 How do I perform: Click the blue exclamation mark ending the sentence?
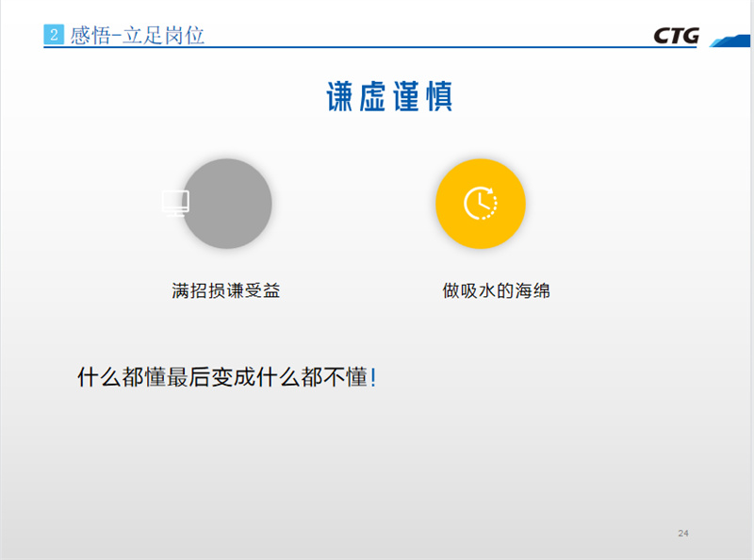[x=373, y=379]
